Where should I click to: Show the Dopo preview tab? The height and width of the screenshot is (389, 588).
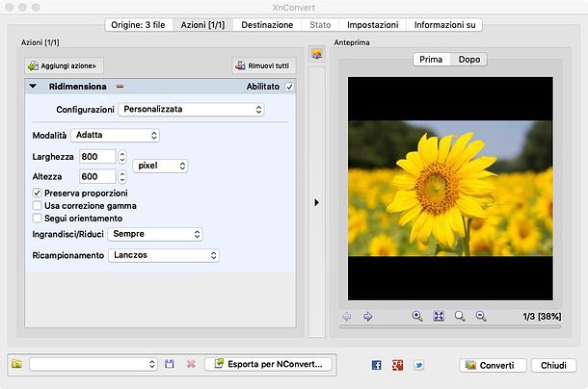pyautogui.click(x=469, y=60)
